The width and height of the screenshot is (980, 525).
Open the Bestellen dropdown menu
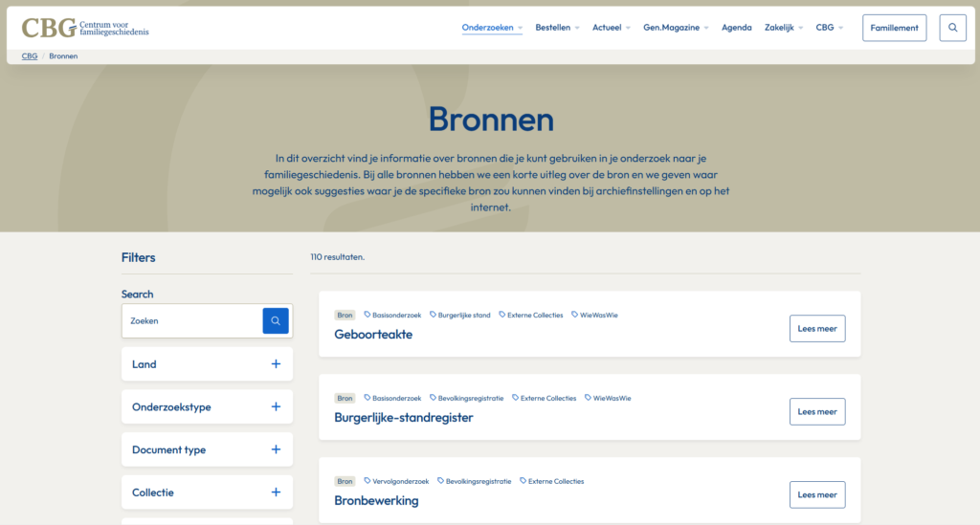pos(557,28)
